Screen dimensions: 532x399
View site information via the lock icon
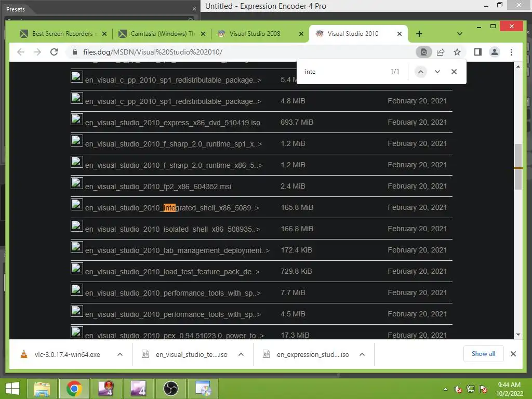[75, 52]
